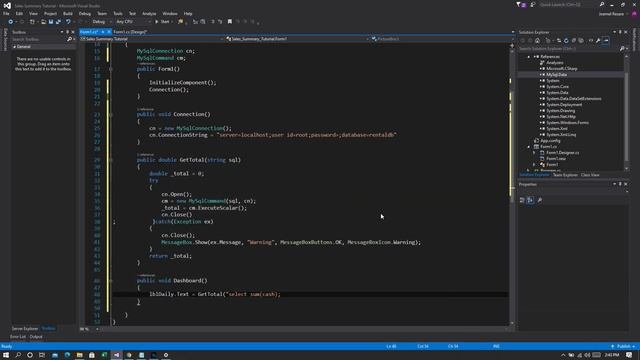The height and width of the screenshot is (360, 640).
Task: Select System.Windows.Forms reference
Action: pos(567,122)
